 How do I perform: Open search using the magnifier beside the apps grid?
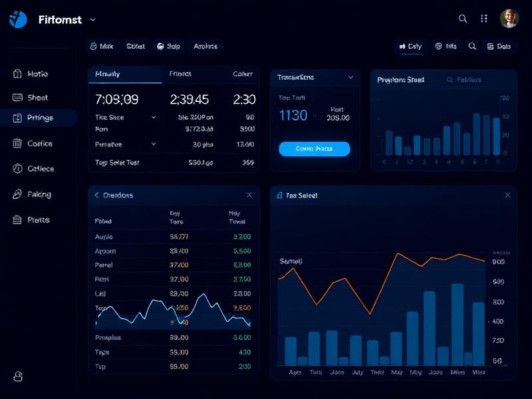tap(463, 19)
